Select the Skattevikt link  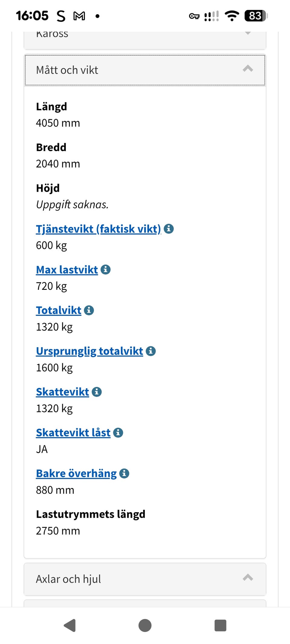[63, 392]
